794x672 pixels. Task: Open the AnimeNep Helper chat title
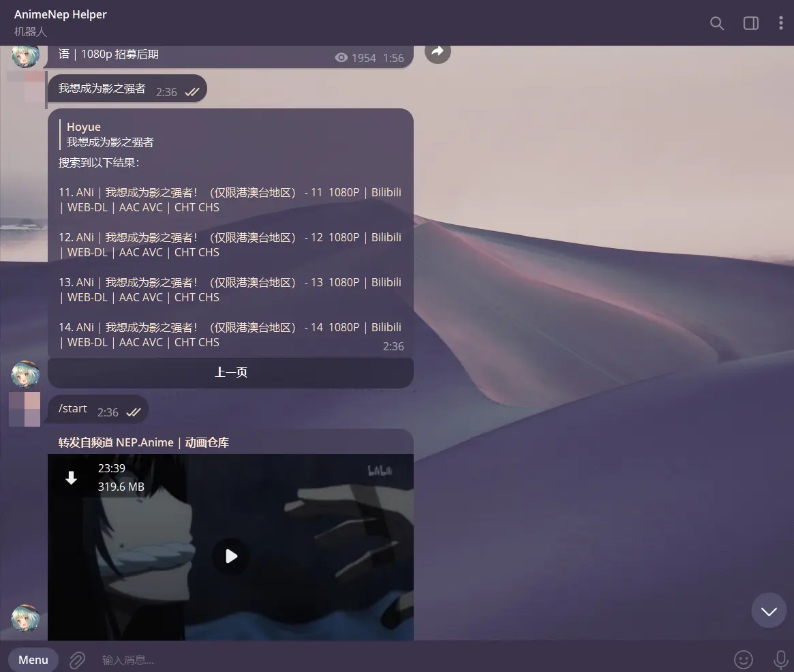point(60,15)
